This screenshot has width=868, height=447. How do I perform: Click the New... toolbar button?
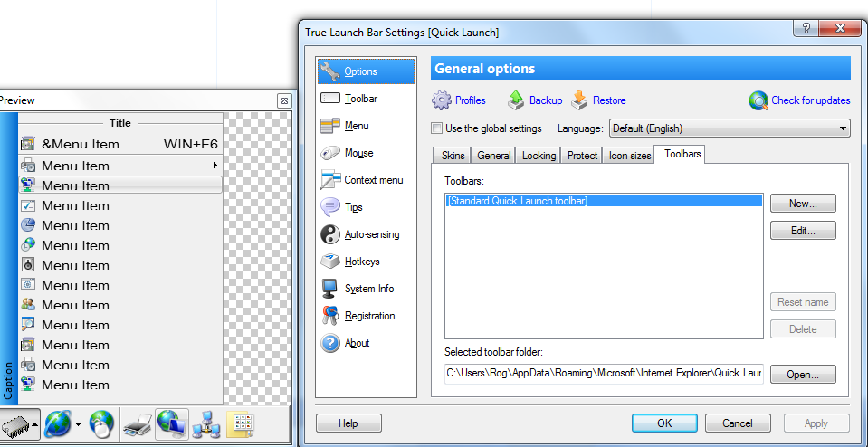(x=802, y=204)
